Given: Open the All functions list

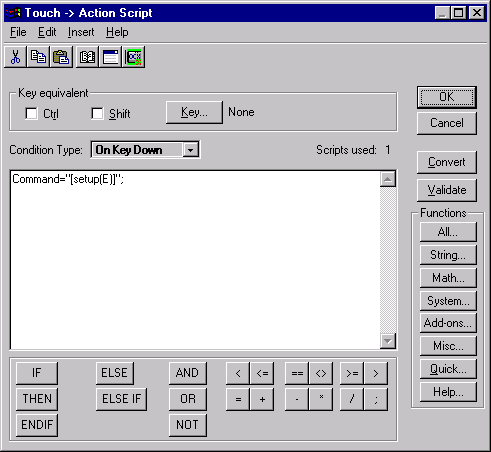Looking at the screenshot, I should 448,232.
